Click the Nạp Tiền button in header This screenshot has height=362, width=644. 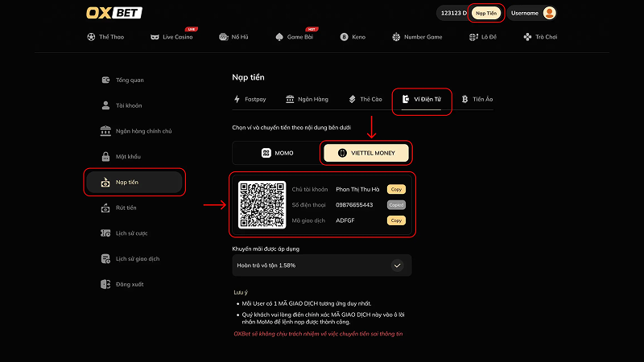486,13
